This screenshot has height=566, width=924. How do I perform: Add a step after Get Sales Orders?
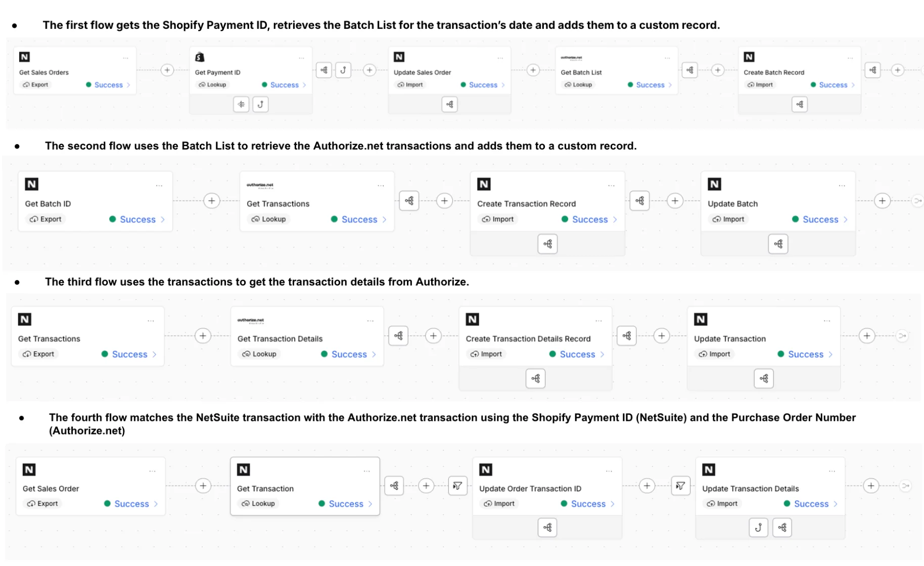click(x=167, y=70)
